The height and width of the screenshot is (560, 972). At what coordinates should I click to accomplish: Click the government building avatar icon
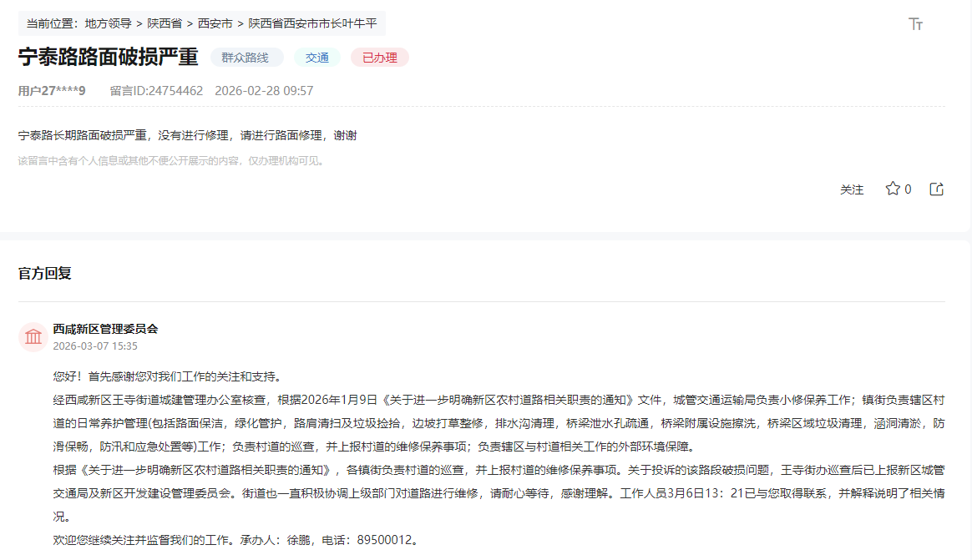[x=32, y=336]
